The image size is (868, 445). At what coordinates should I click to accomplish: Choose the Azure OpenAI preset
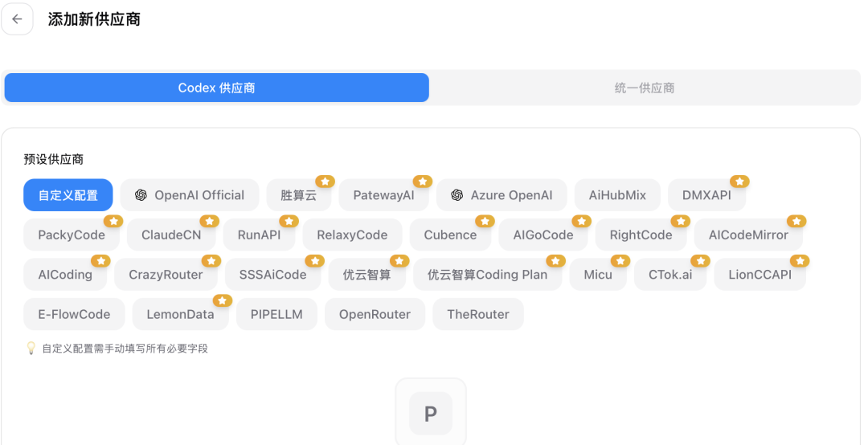tap(502, 195)
